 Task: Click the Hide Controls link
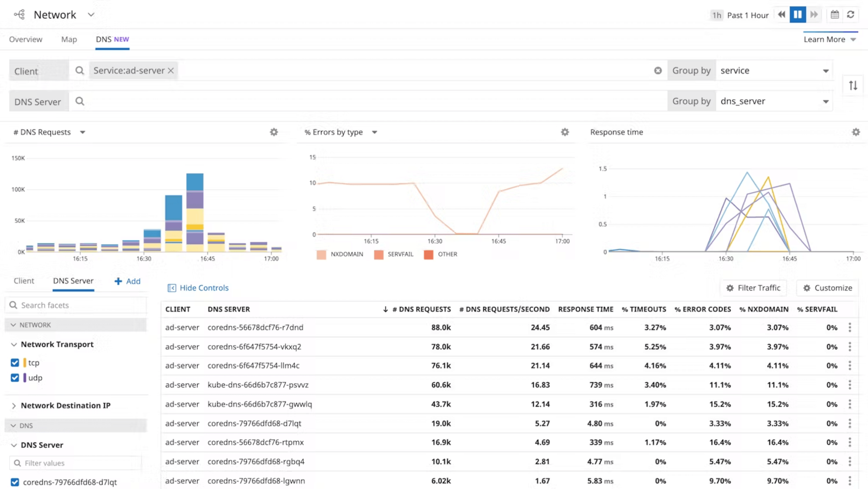click(198, 288)
